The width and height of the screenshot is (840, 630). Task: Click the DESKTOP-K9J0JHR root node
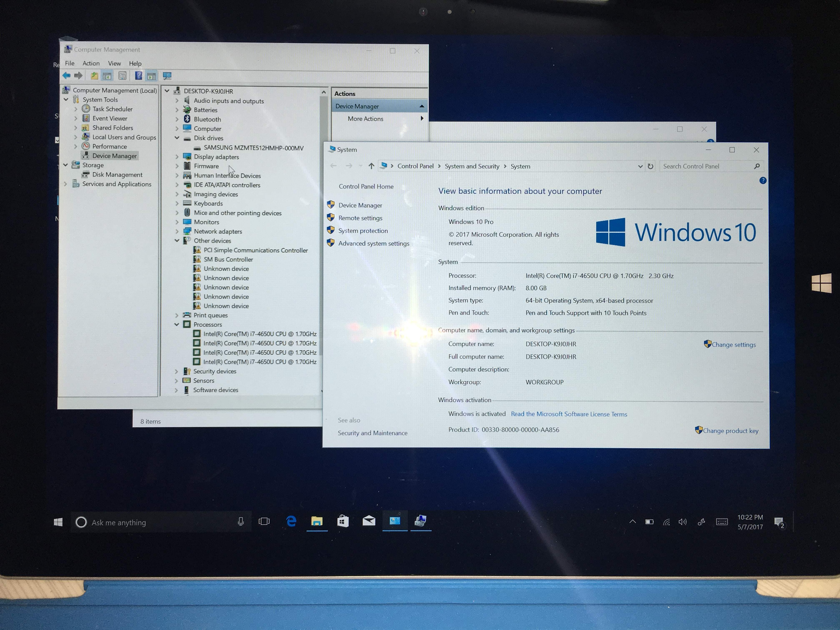click(x=208, y=91)
